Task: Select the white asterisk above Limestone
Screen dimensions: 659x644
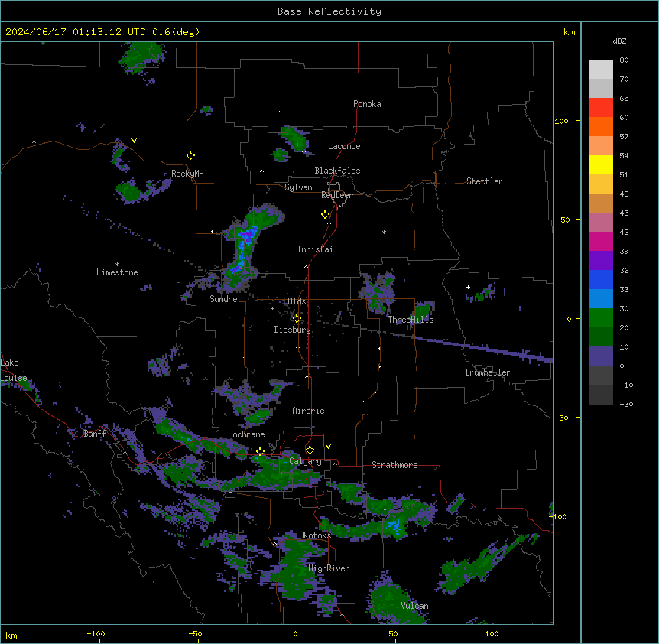Action: (117, 265)
